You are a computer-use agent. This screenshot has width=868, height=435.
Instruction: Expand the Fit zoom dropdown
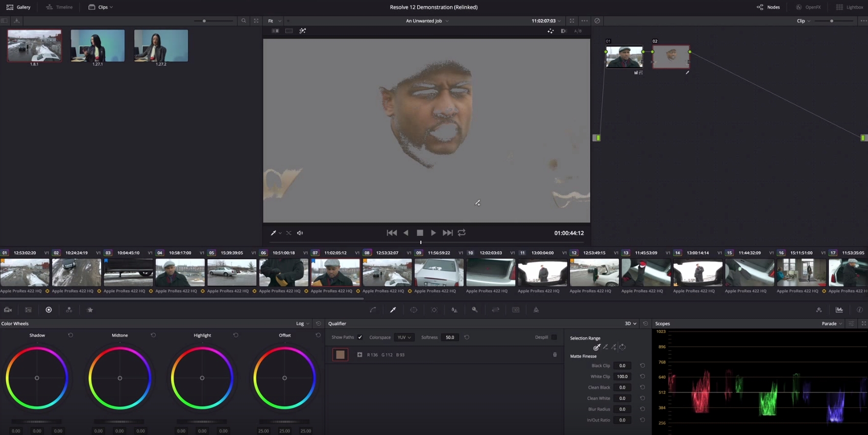tap(275, 21)
